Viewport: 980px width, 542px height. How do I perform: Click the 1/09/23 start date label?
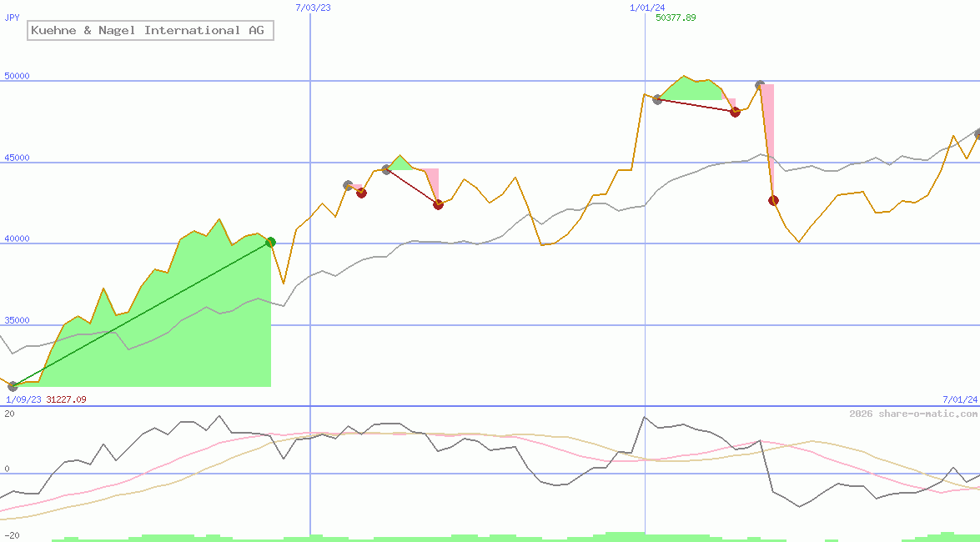pos(23,399)
